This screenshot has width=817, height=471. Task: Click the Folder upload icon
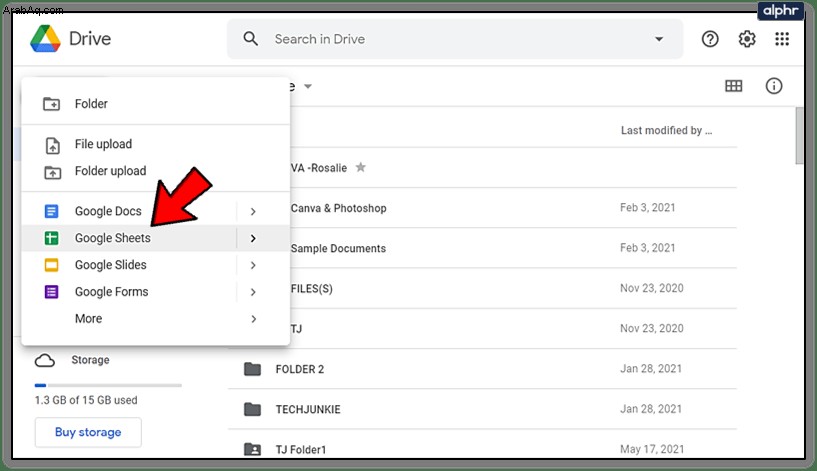point(52,172)
